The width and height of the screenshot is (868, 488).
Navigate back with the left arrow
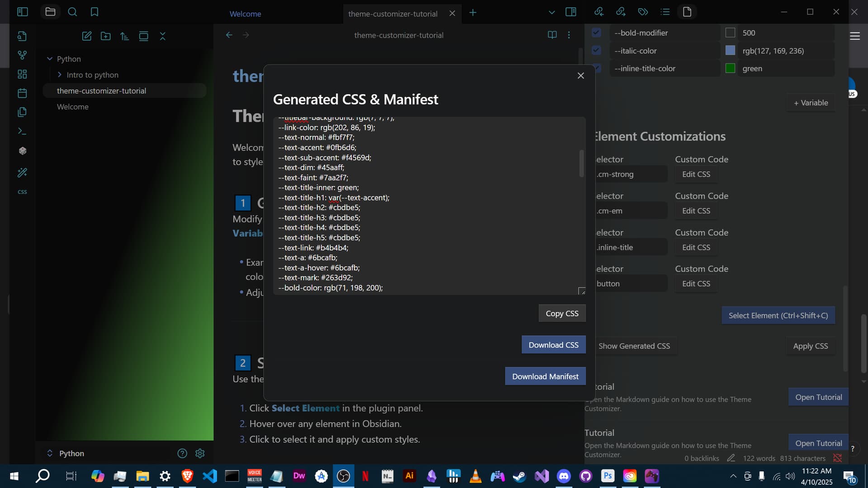(229, 35)
